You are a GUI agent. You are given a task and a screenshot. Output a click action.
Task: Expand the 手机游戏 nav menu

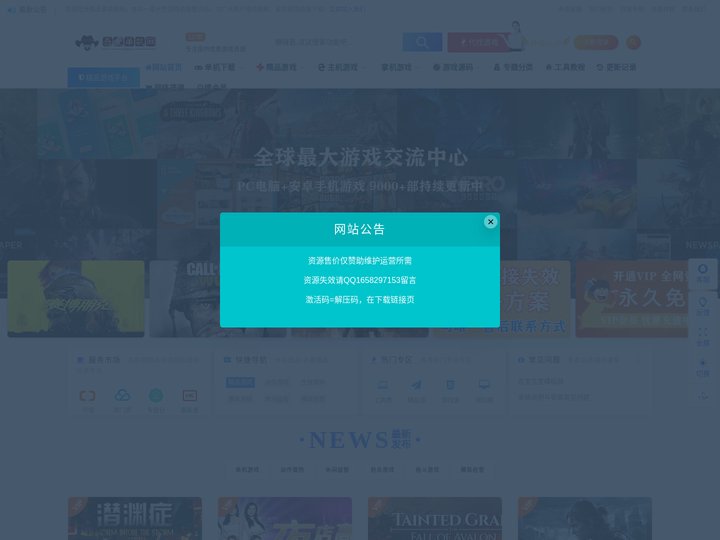(398, 68)
